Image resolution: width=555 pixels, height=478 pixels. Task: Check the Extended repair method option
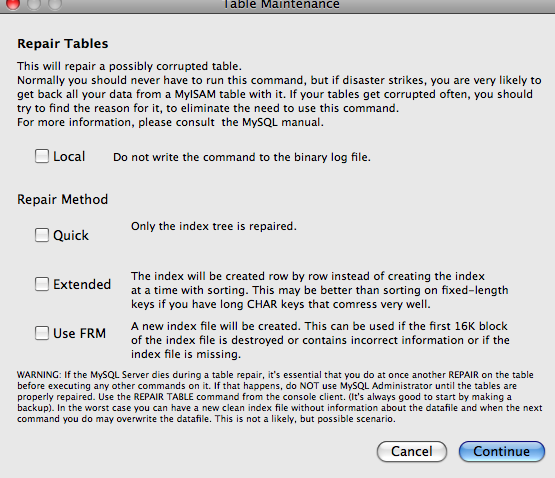pyautogui.click(x=42, y=284)
